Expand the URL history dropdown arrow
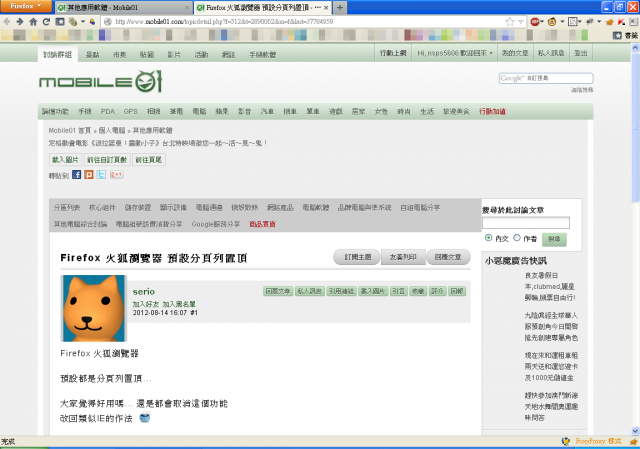640x449 pixels. click(521, 22)
